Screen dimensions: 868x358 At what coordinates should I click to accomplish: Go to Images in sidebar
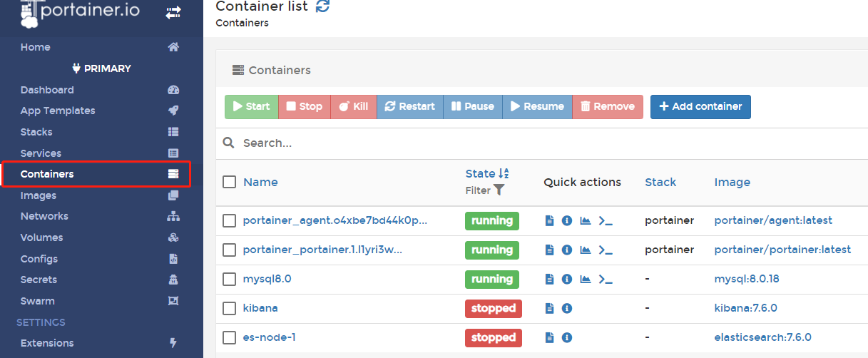tap(39, 195)
